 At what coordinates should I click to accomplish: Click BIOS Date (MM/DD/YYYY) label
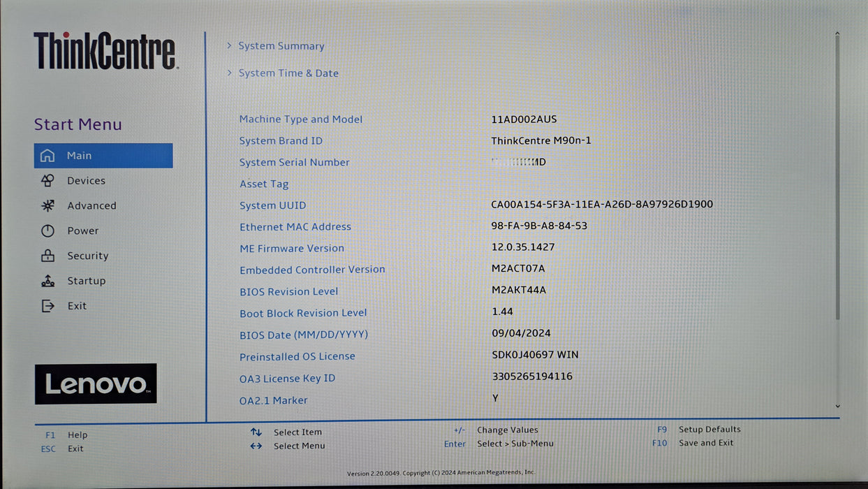click(304, 335)
